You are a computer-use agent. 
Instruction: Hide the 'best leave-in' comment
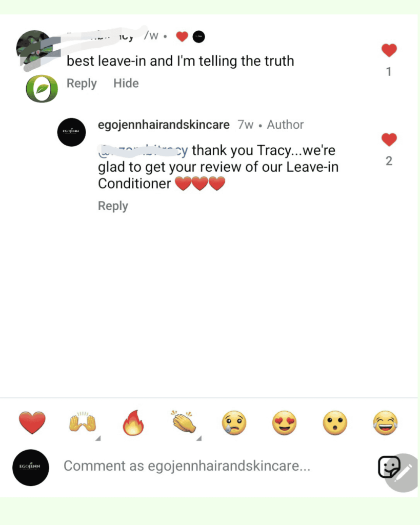click(x=126, y=84)
